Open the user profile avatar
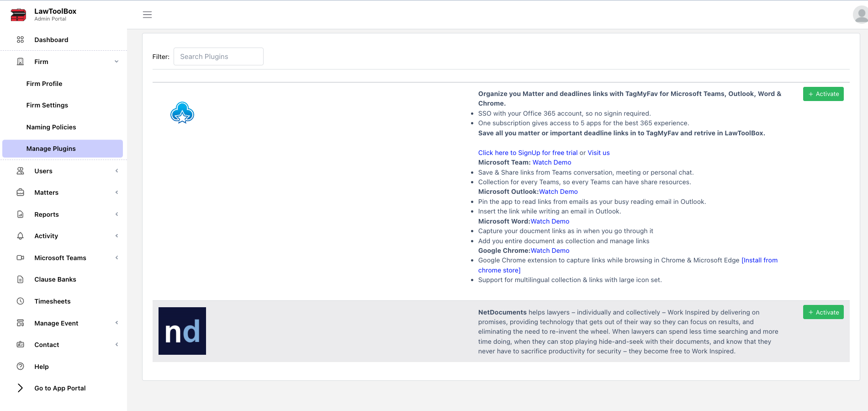868x411 pixels. tap(861, 15)
